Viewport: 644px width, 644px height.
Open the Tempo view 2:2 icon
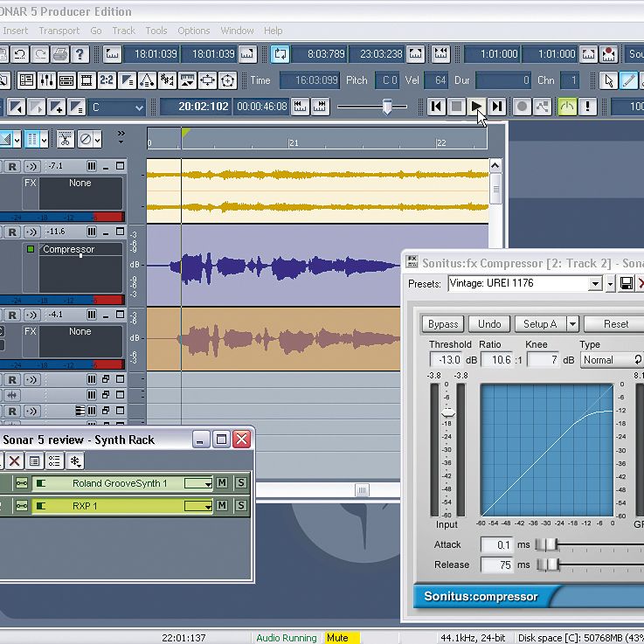(107, 80)
